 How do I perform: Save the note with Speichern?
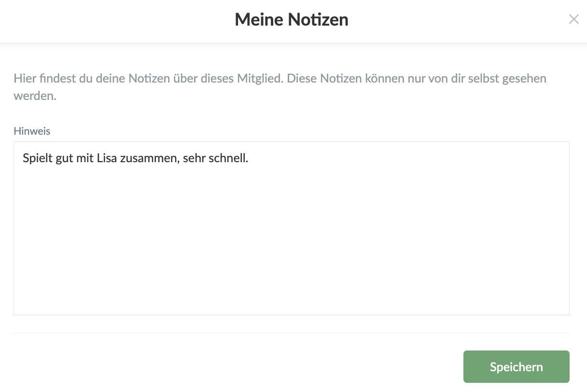pos(516,367)
